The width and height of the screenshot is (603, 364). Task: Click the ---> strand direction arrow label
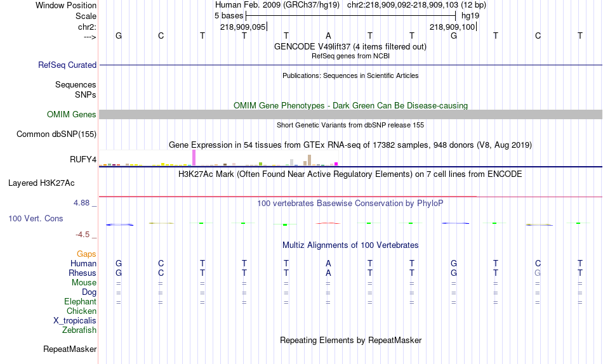click(90, 37)
